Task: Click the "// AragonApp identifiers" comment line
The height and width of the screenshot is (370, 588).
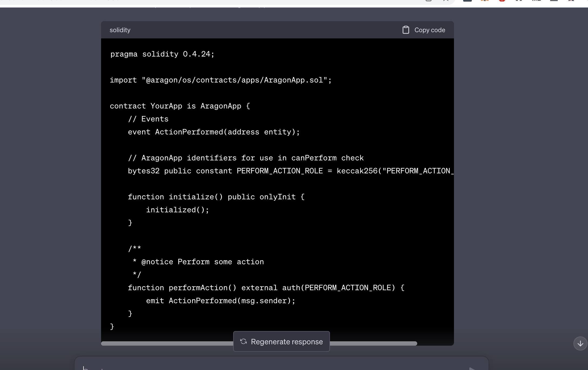Action: [246, 158]
